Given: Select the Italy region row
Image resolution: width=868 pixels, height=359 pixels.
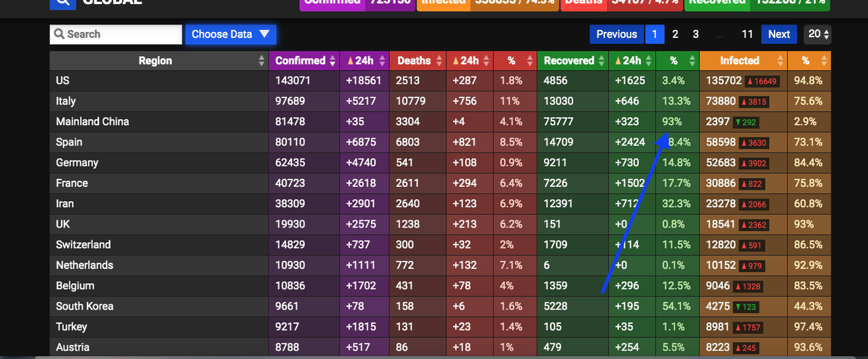Looking at the screenshot, I should pos(440,101).
